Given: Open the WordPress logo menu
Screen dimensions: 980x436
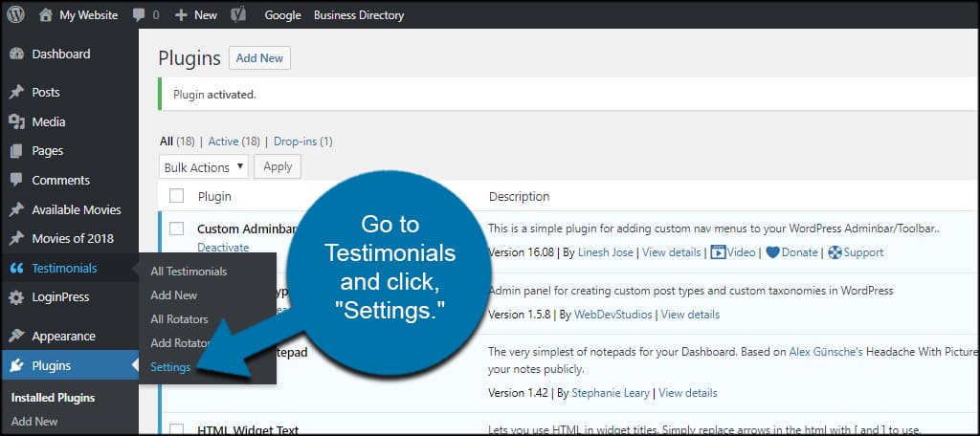Looking at the screenshot, I should pyautogui.click(x=15, y=15).
